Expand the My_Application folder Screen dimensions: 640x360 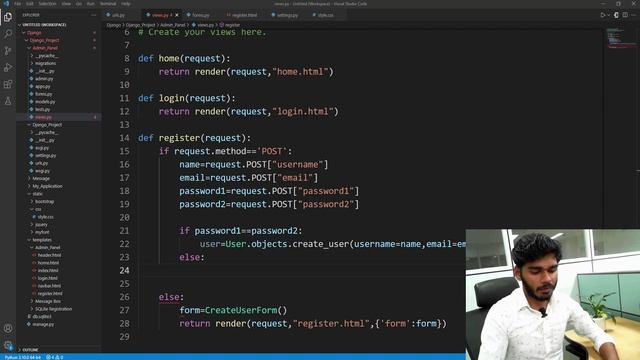(47, 186)
